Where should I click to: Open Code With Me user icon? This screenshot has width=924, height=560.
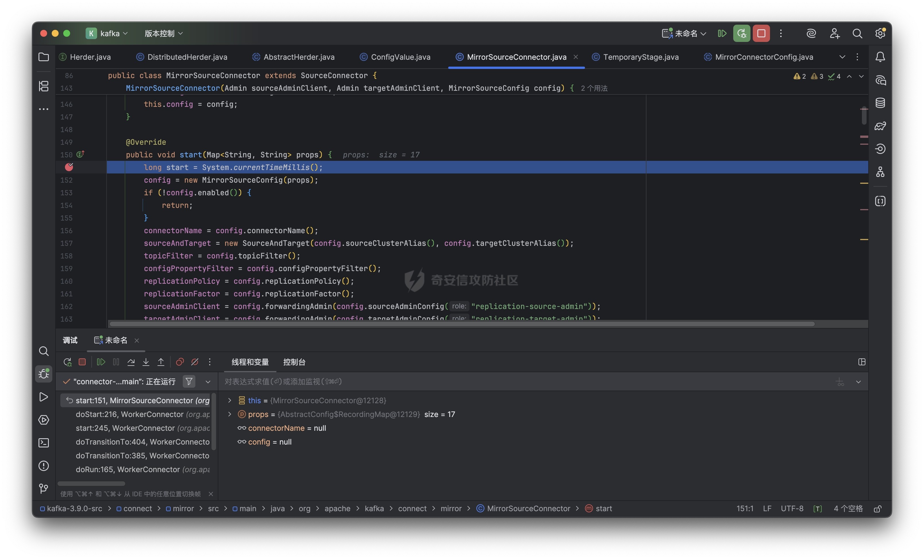(x=834, y=33)
